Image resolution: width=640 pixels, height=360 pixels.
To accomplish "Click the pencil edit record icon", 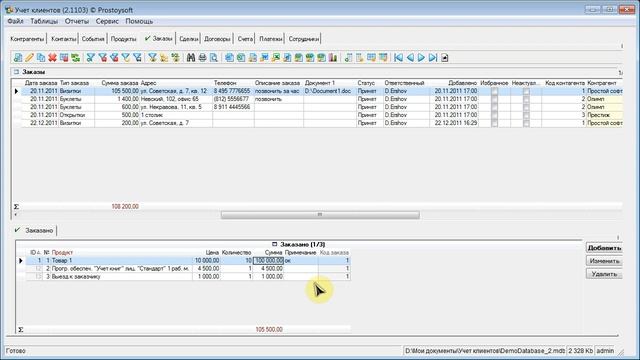I will [x=29, y=58].
